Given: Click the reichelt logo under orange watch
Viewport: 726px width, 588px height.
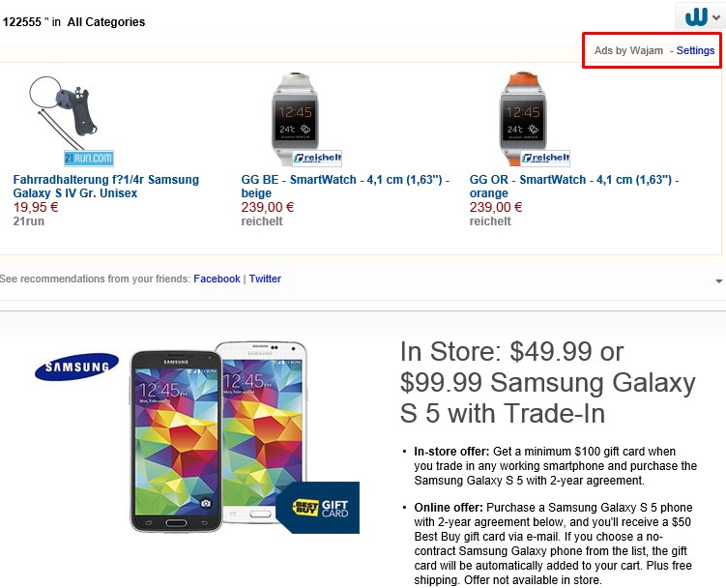Looking at the screenshot, I should pyautogui.click(x=545, y=158).
